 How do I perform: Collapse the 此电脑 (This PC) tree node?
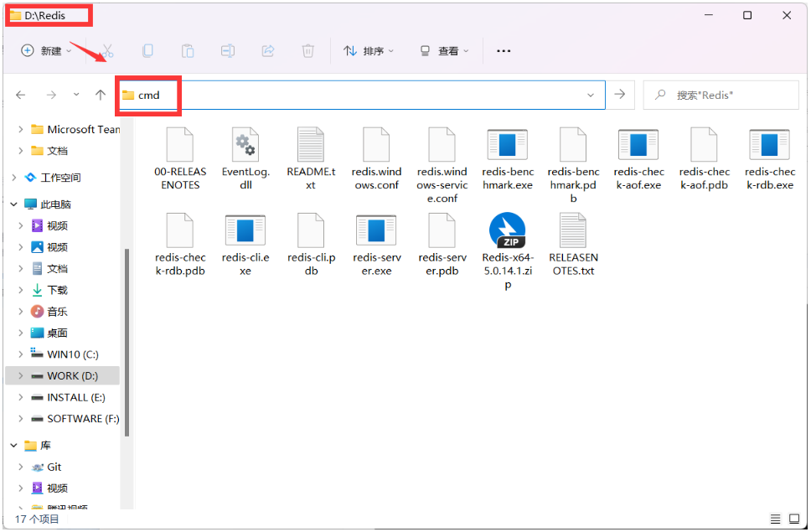pyautogui.click(x=14, y=204)
